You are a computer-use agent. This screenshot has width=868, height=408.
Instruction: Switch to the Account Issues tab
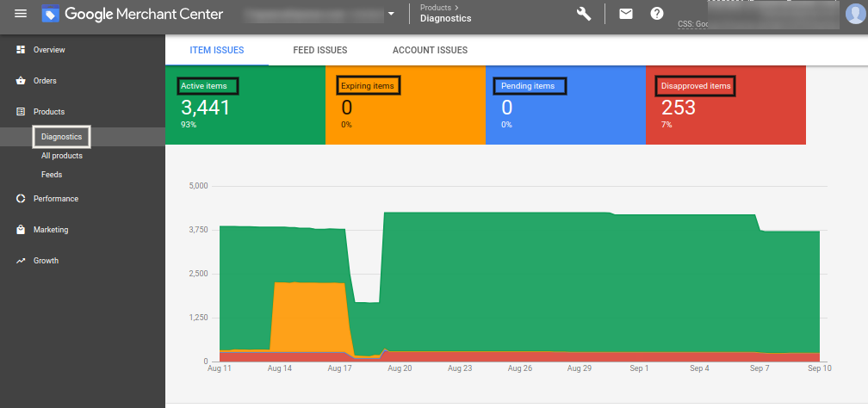click(x=431, y=50)
